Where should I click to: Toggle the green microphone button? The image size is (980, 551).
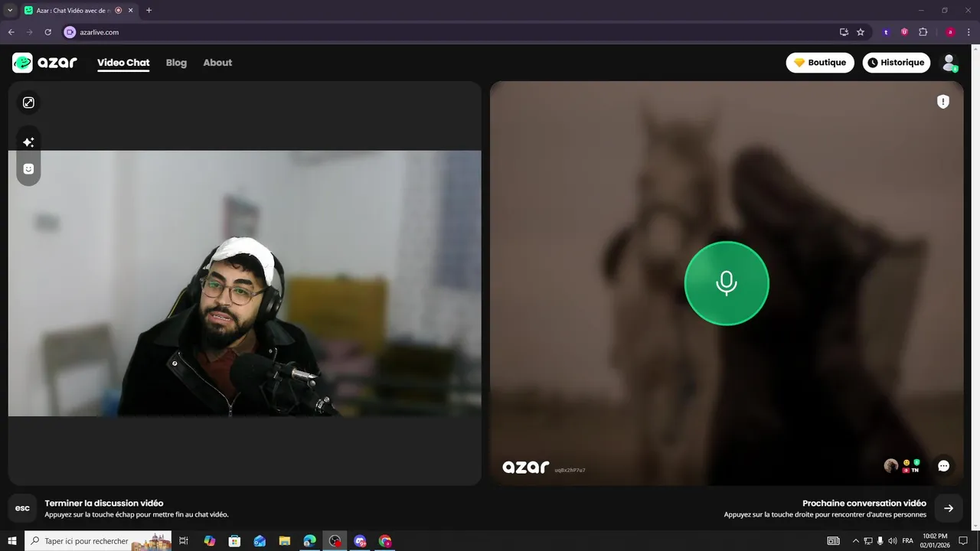coord(727,283)
